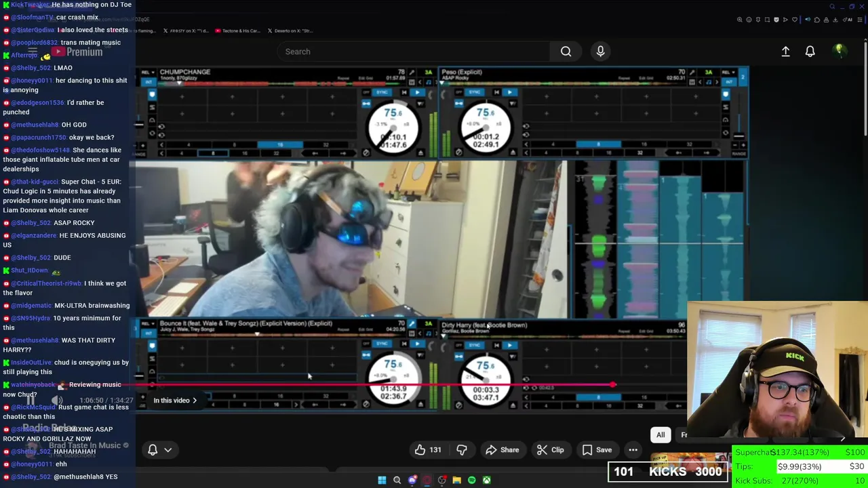
Task: Open Xbox app from the taskbar
Action: (487, 481)
